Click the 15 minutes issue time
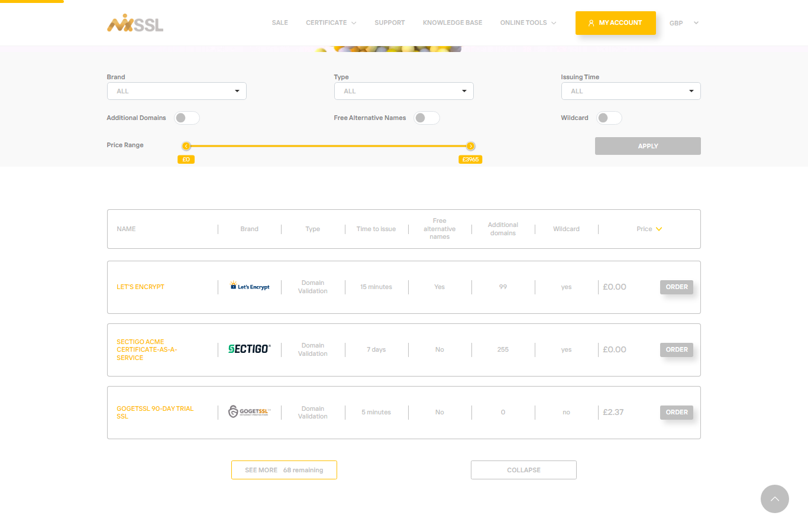 click(x=376, y=287)
